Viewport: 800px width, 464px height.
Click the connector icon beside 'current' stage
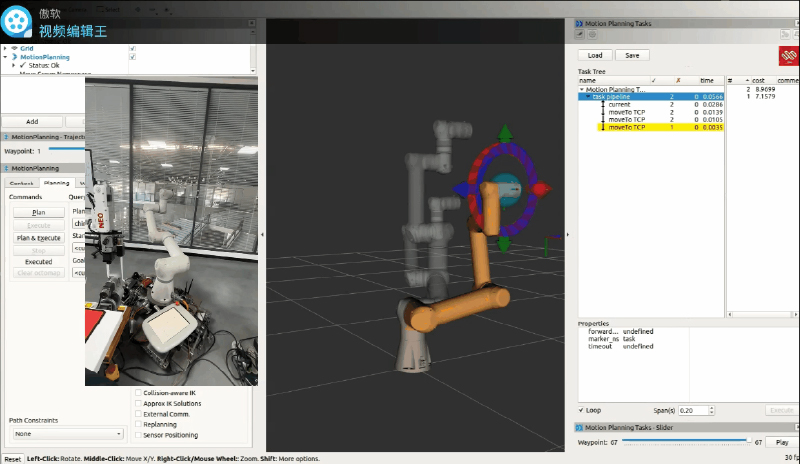click(x=603, y=104)
